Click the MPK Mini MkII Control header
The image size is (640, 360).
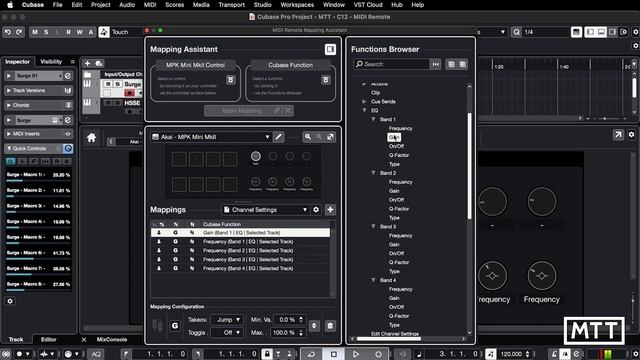195,65
